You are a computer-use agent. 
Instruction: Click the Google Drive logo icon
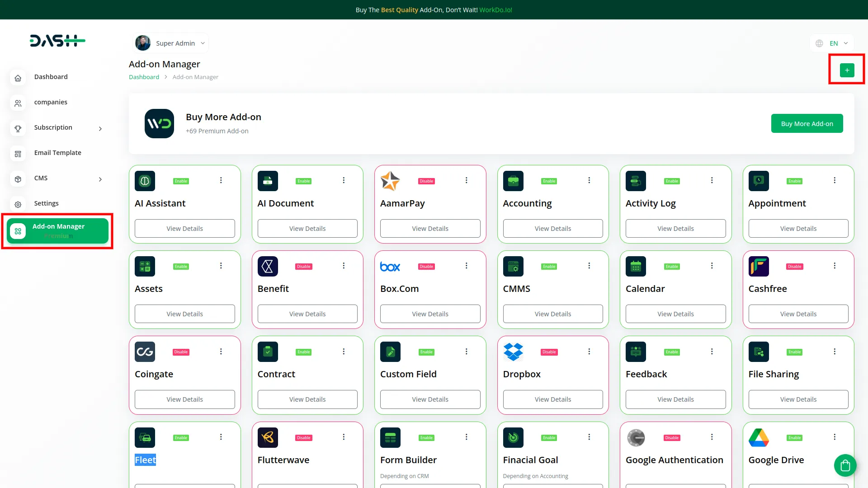[759, 437]
